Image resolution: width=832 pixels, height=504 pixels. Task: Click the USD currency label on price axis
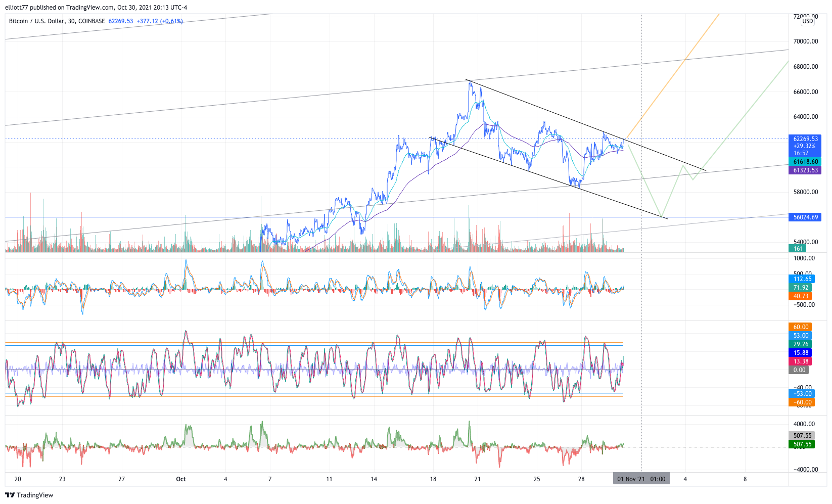808,21
